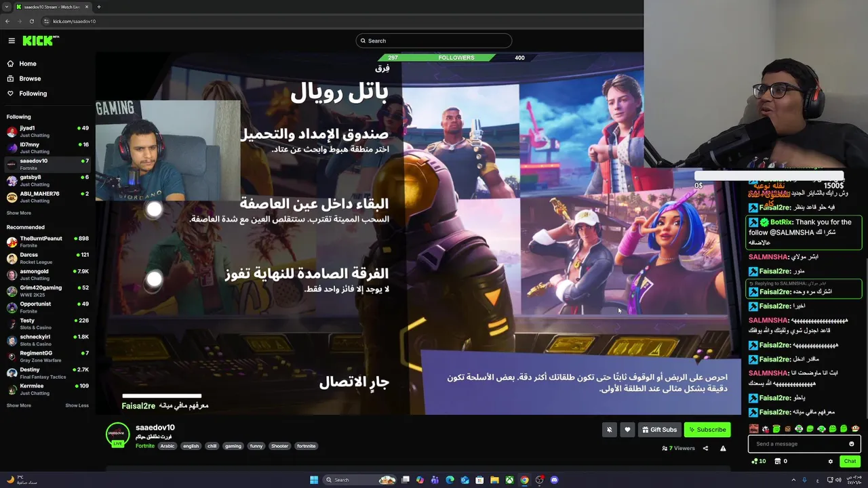This screenshot has width=868, height=488.
Task: Open the Windows Start button
Action: coord(314,480)
